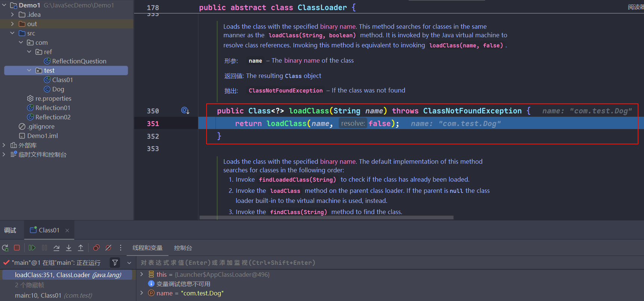Viewport: 644px width, 301px height.
Task: Expand the out folder
Action: pyautogui.click(x=12, y=24)
